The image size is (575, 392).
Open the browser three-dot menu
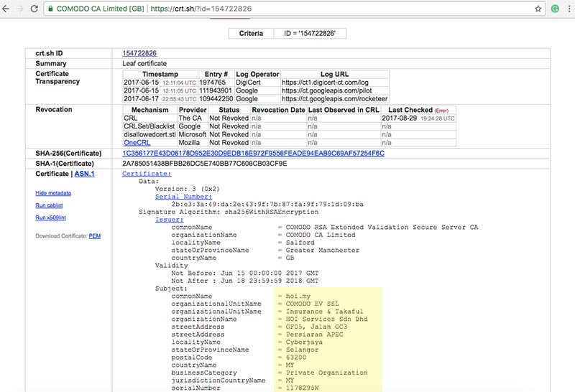569,9
